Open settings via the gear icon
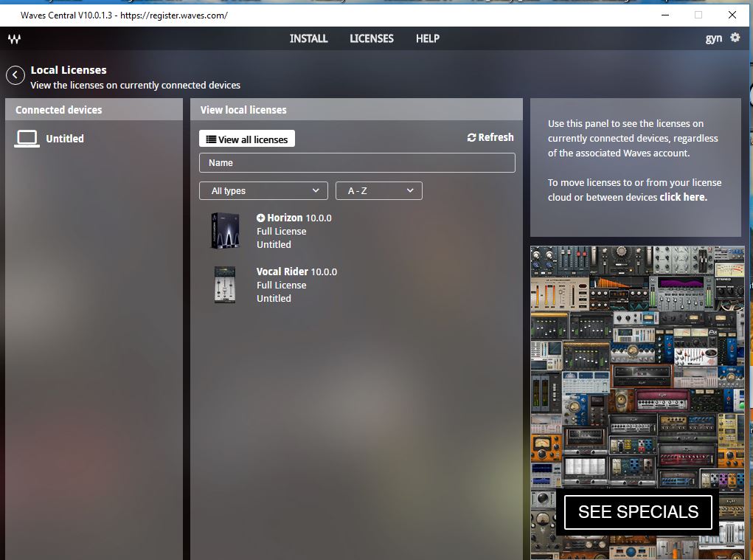 (735, 38)
